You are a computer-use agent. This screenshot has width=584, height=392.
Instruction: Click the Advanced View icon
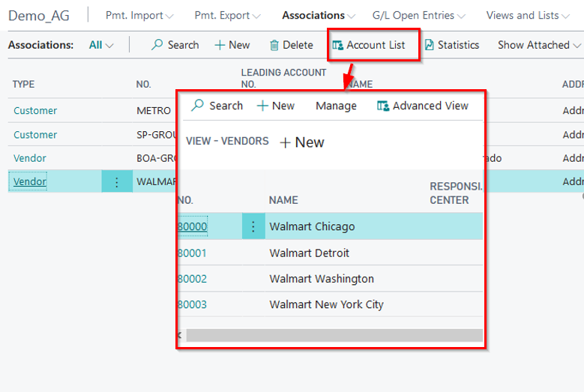pyautogui.click(x=383, y=106)
